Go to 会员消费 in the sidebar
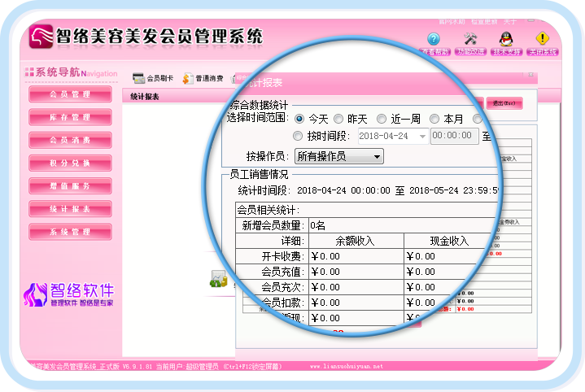The image size is (585, 392). (x=70, y=140)
